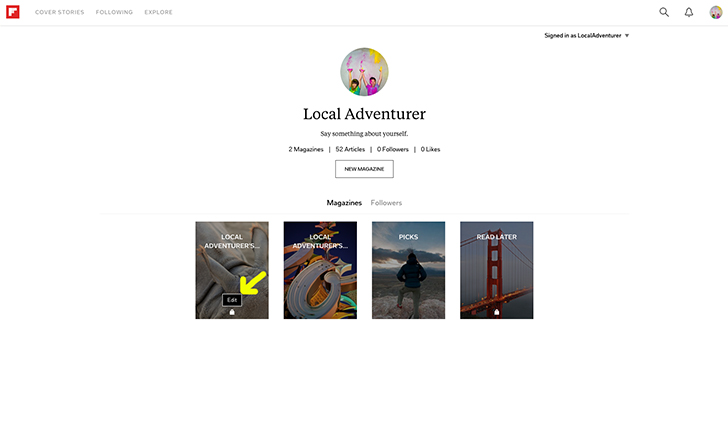This screenshot has width=728, height=421.
Task: Switch to the Followers tab
Action: click(x=386, y=203)
